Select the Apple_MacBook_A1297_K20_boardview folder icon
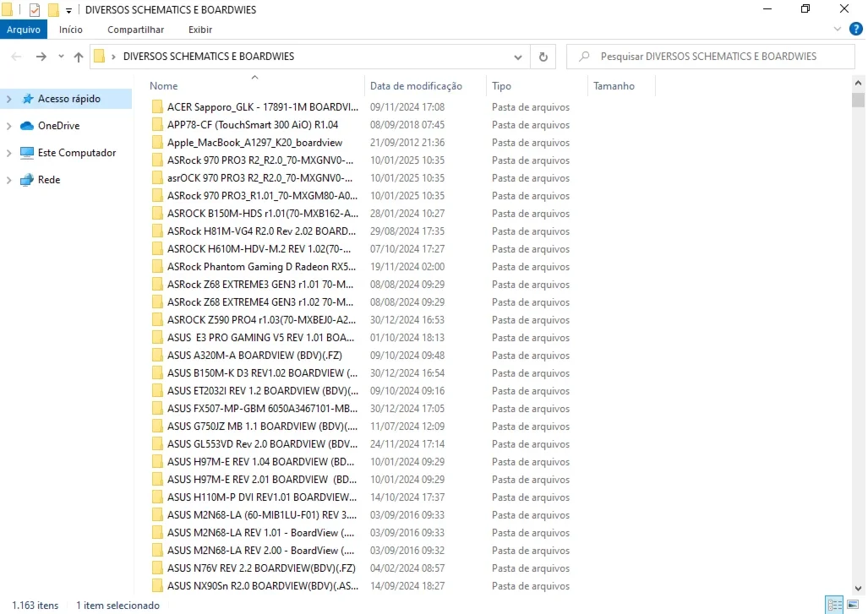 point(157,142)
